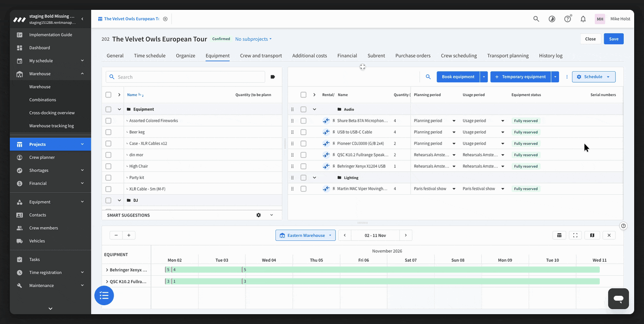Screen dimensions: 644x324
Task: Open the Crew scheduling tab
Action: (x=459, y=56)
